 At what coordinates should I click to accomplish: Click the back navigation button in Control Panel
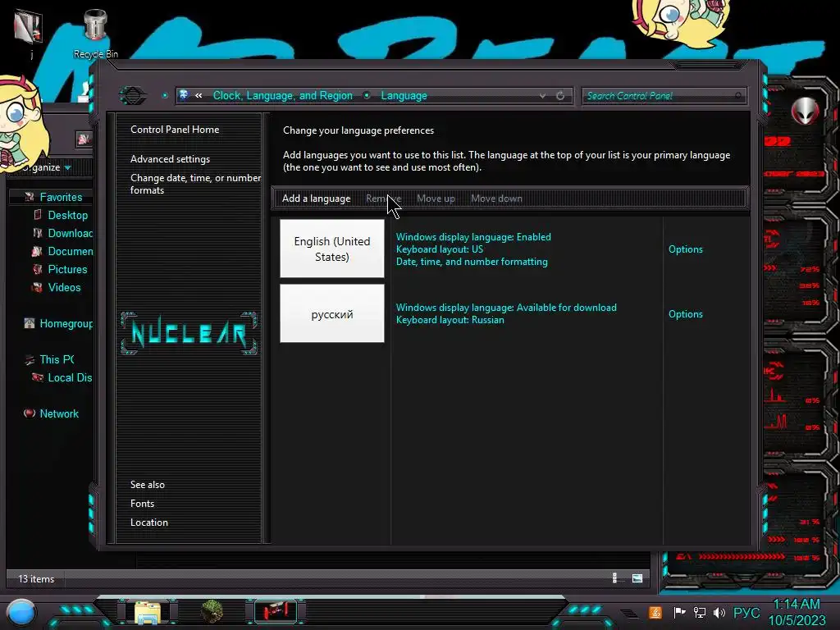coord(133,96)
